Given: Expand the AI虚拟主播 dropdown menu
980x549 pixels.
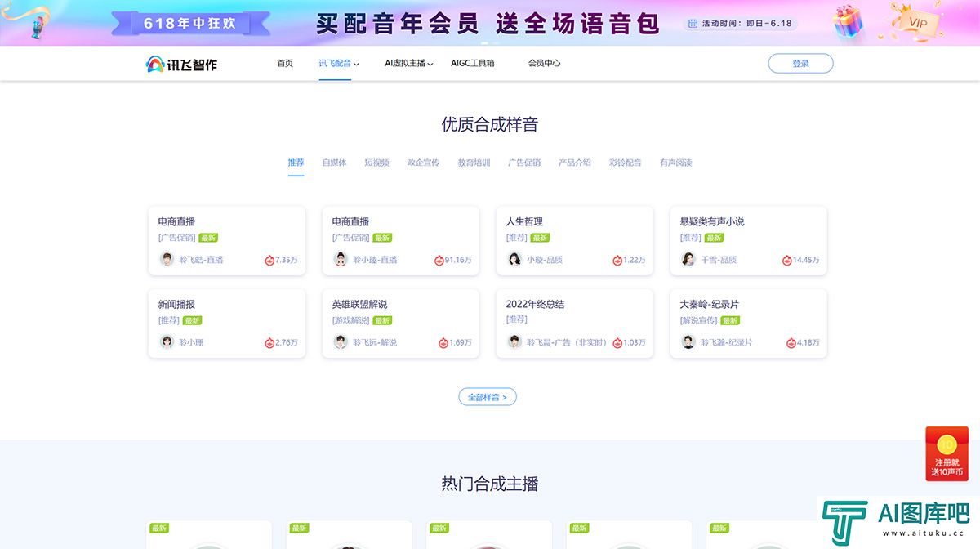Looking at the screenshot, I should click(x=408, y=63).
